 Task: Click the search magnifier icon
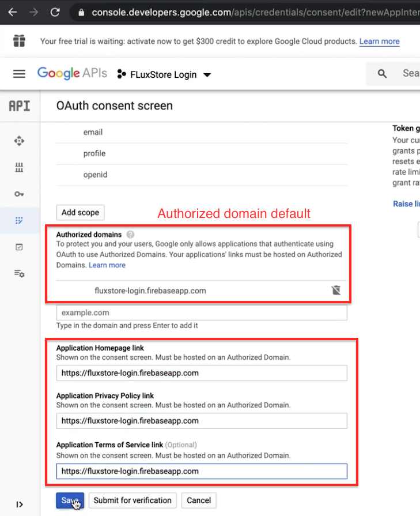coord(382,74)
